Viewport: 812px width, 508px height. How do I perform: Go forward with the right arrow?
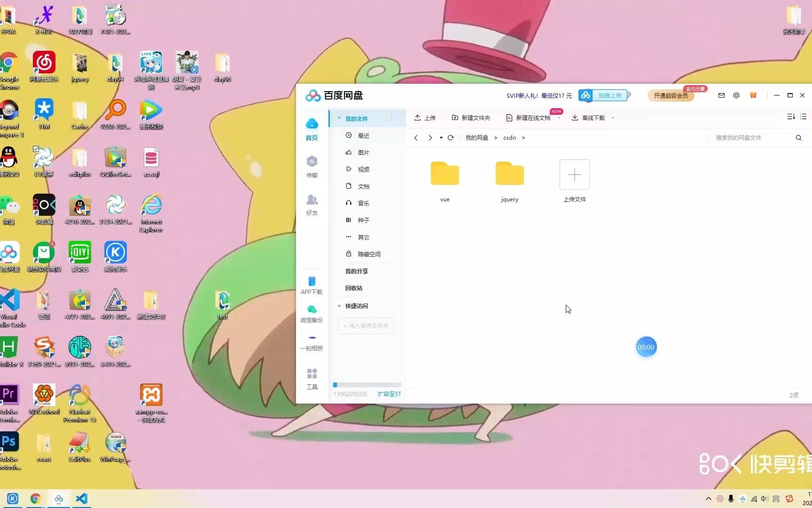[x=430, y=138]
